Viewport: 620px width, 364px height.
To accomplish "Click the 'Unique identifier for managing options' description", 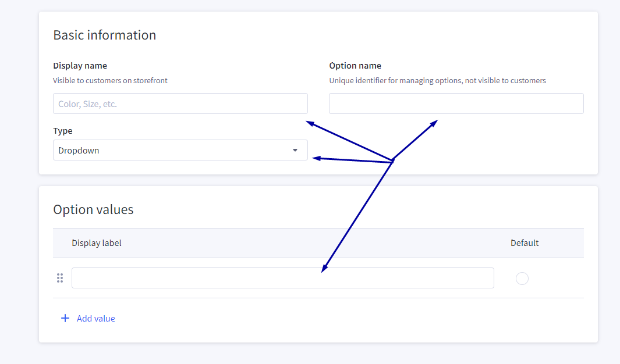I will 437,81.
